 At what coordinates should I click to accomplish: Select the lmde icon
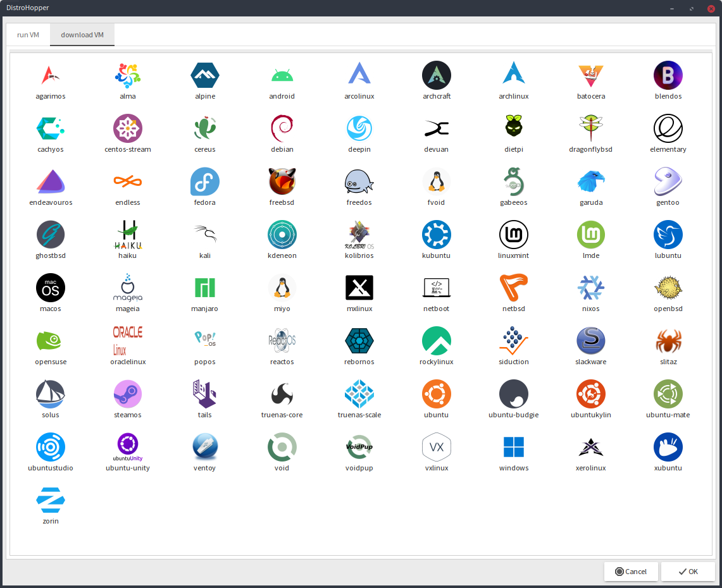[x=591, y=235]
